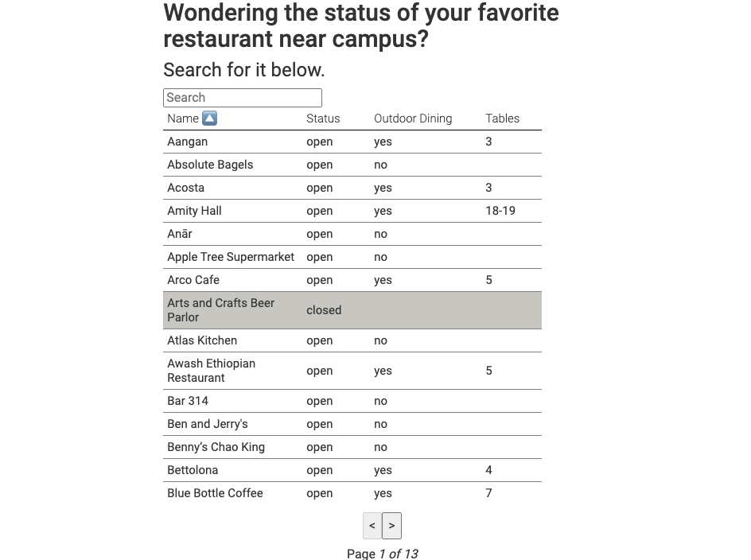Click the Bar 314 entry
The width and height of the screenshot is (751, 560).
[188, 401]
